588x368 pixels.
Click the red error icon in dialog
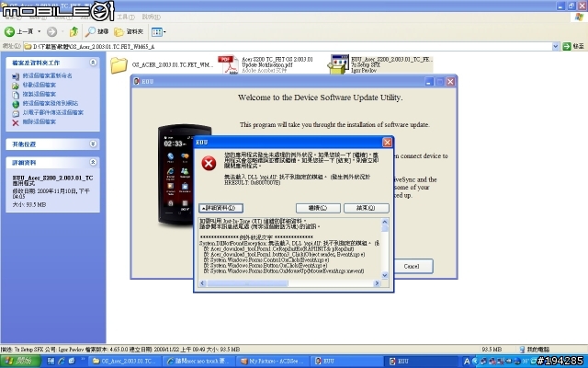point(209,164)
